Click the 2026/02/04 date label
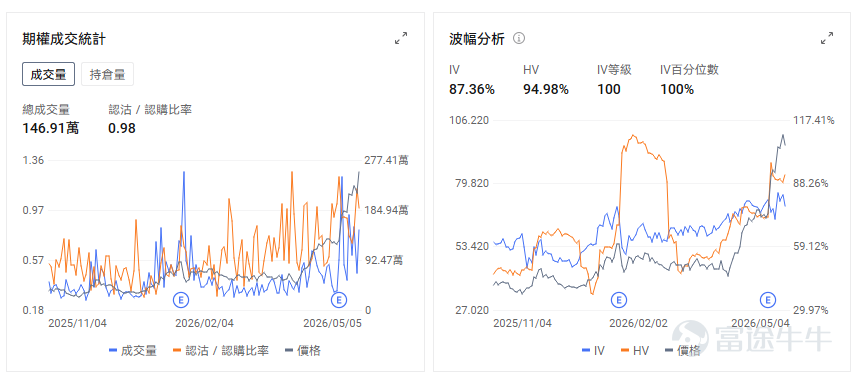The image size is (852, 375). tap(204, 323)
